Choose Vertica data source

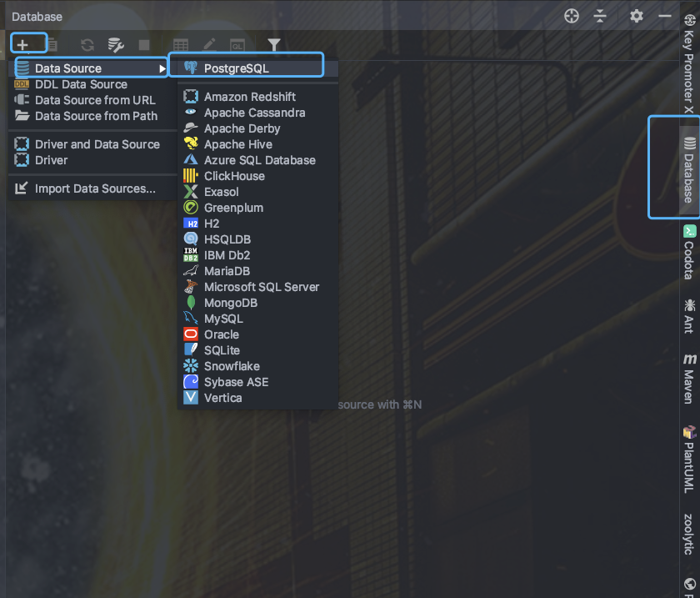tap(258, 398)
